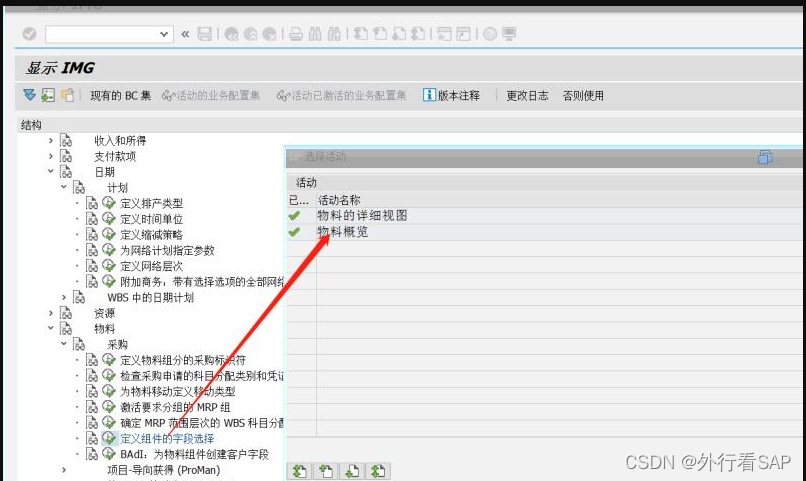
Task: Click checkmark status of 物料概览 row
Action: [295, 232]
